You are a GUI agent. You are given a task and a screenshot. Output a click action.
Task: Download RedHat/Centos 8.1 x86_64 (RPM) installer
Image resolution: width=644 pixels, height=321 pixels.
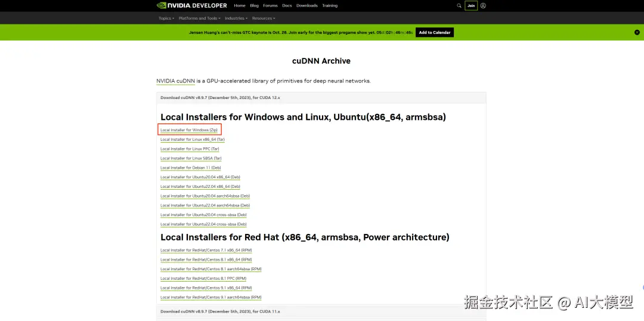[206, 260]
